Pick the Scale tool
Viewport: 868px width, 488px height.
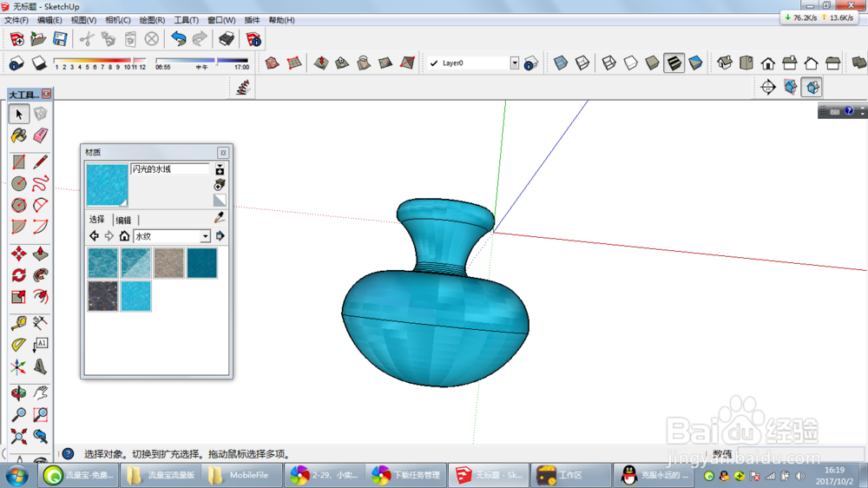[19, 297]
